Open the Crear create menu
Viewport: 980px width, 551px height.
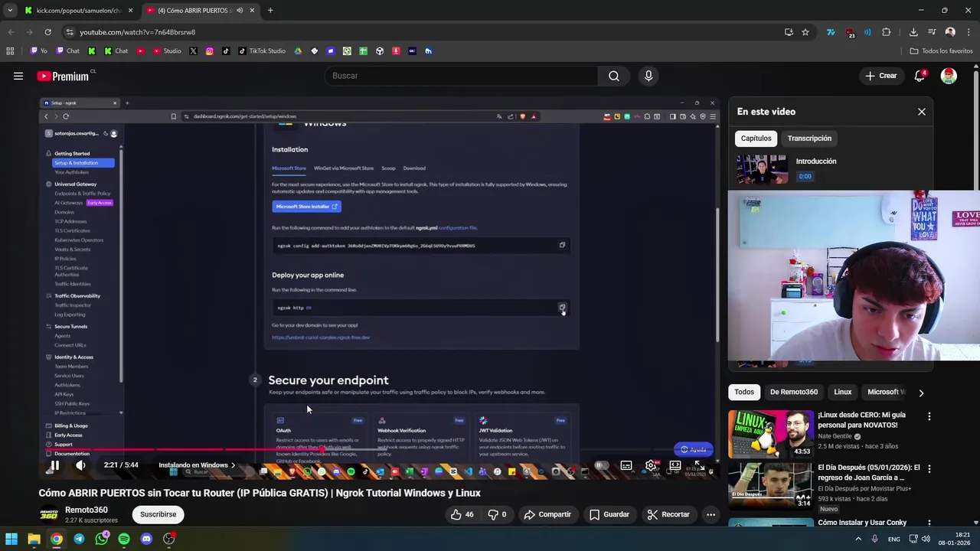pyautogui.click(x=881, y=76)
